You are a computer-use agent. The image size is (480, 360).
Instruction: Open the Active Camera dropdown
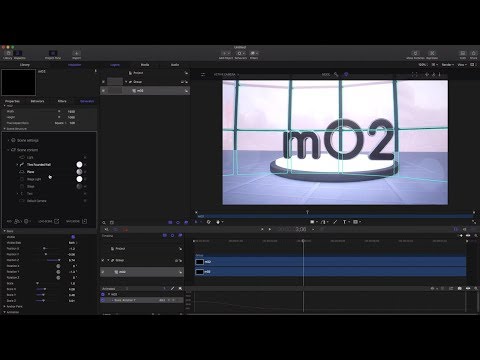pos(226,75)
